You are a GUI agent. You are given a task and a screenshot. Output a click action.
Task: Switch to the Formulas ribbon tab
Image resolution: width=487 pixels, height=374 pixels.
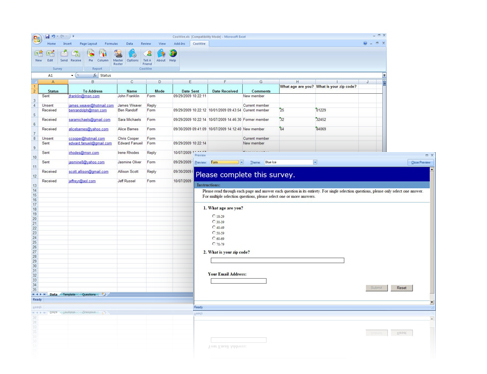tap(111, 44)
